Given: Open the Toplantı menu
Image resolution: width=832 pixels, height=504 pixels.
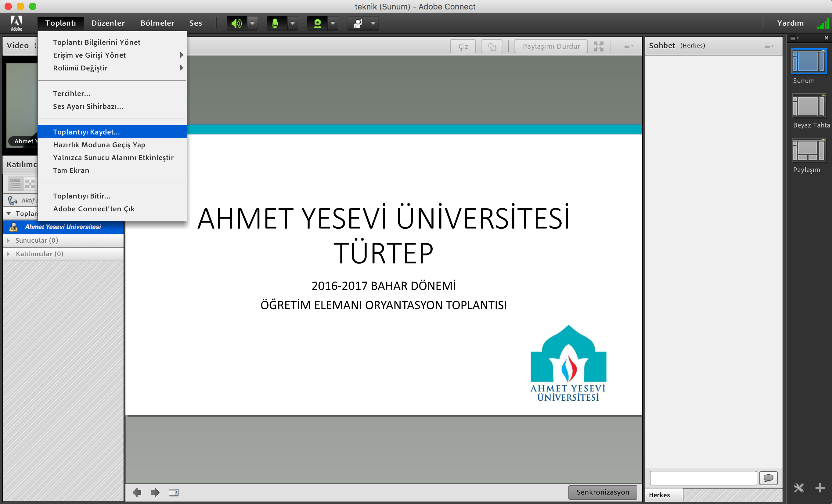Looking at the screenshot, I should (x=60, y=23).
